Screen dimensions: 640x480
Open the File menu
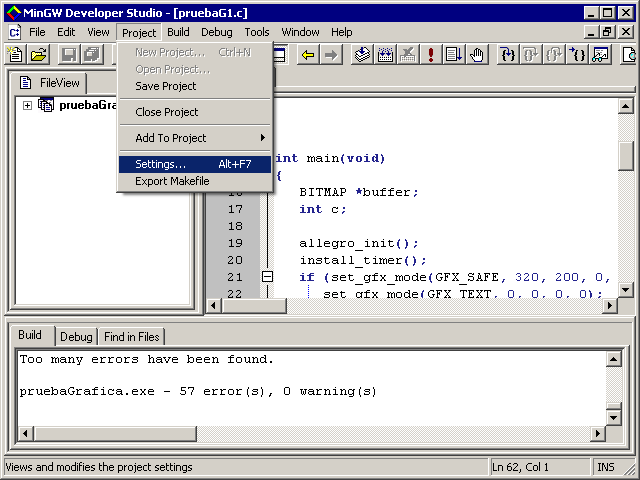click(37, 32)
